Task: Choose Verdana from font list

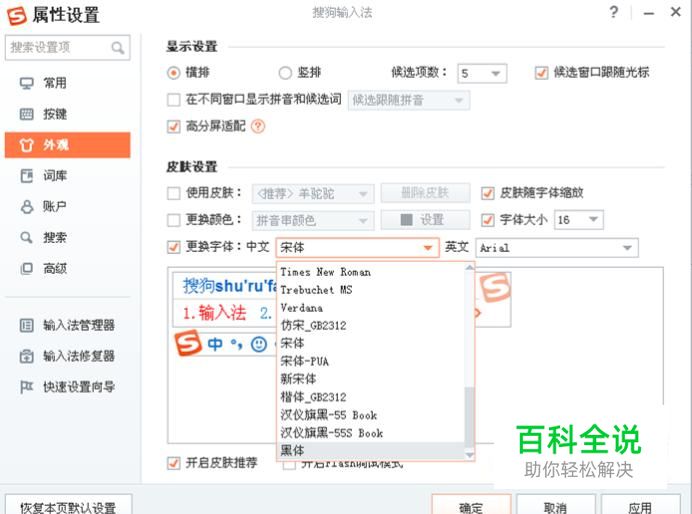Action: click(x=371, y=308)
